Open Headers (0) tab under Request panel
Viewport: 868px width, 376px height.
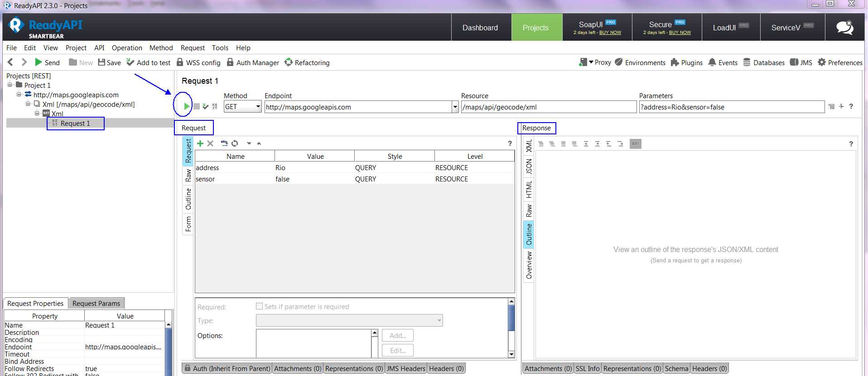point(446,368)
